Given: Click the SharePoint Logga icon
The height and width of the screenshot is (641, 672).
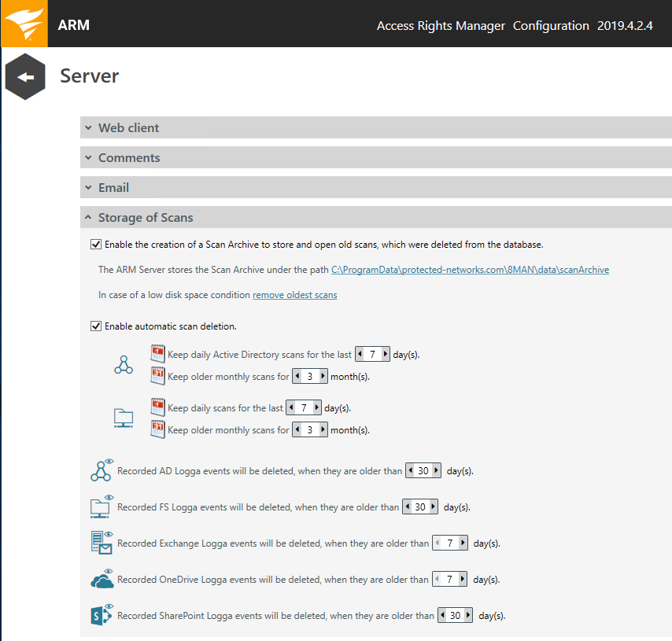Looking at the screenshot, I should 102,615.
